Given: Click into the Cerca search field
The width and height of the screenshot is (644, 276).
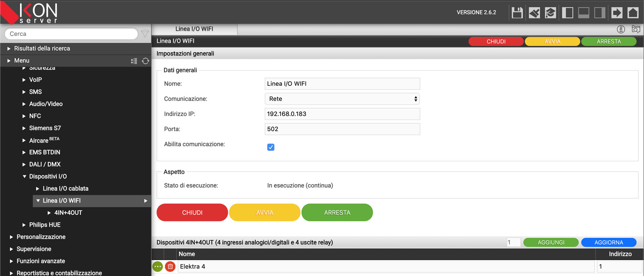Looking at the screenshot, I should coord(71,34).
